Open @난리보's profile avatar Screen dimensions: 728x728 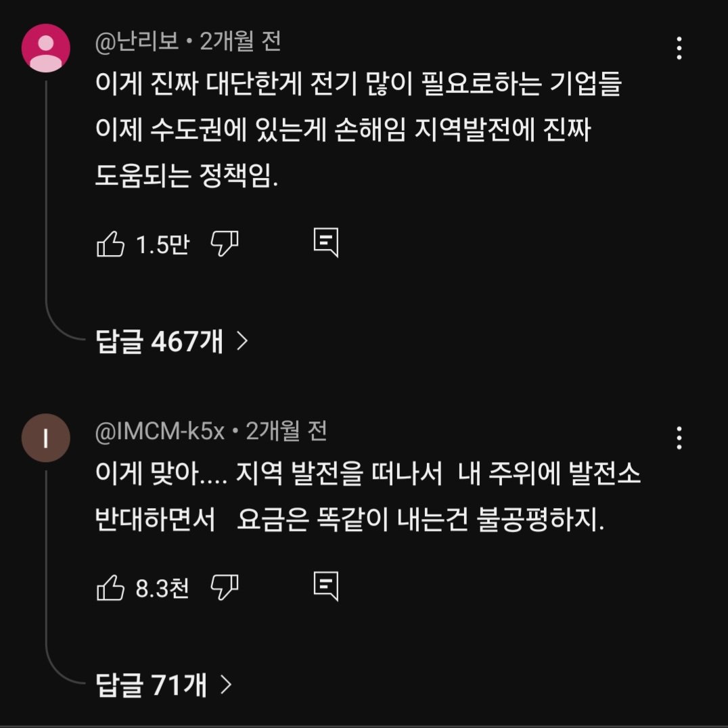(x=46, y=48)
